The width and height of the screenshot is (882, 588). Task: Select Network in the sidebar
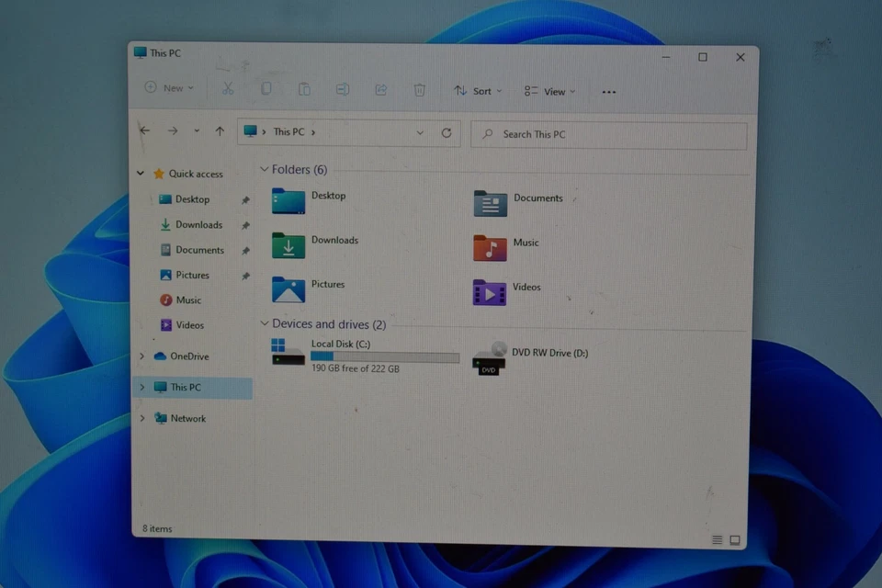[187, 419]
